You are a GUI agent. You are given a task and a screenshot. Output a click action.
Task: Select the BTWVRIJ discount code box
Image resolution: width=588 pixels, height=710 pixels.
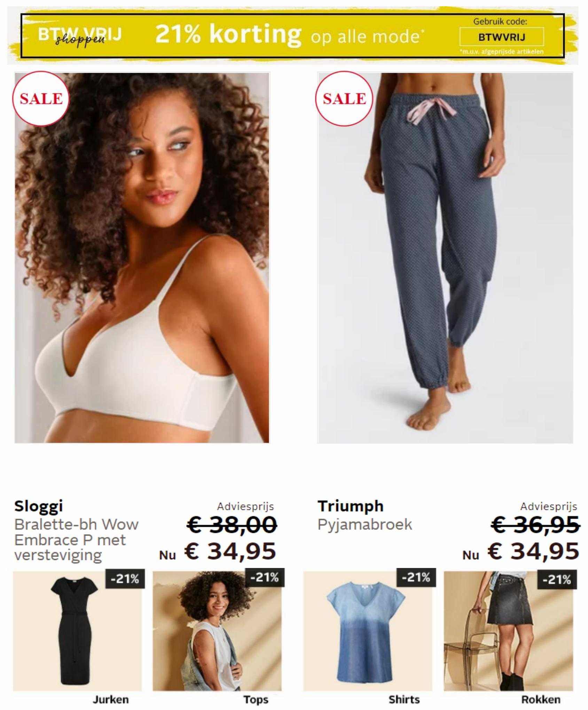pyautogui.click(x=502, y=37)
